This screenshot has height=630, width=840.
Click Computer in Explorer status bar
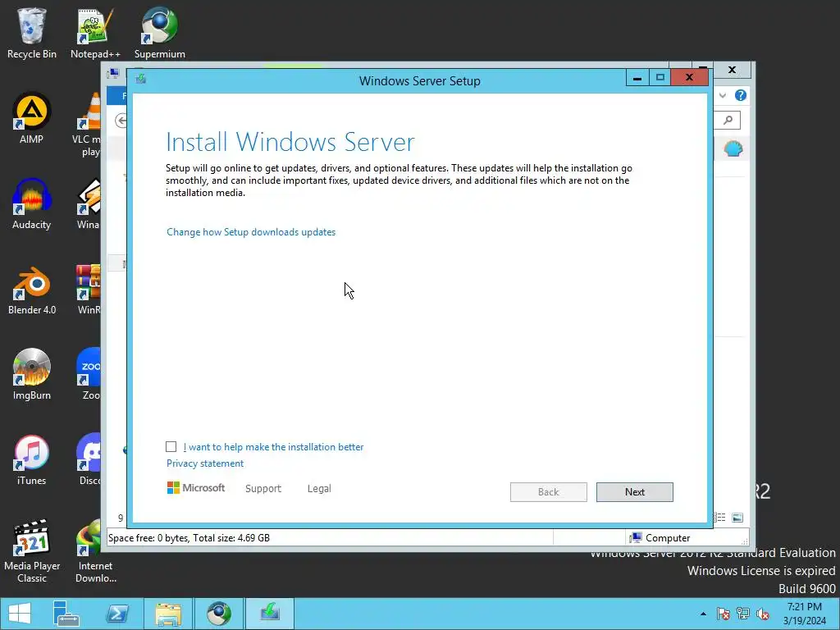coord(660,538)
